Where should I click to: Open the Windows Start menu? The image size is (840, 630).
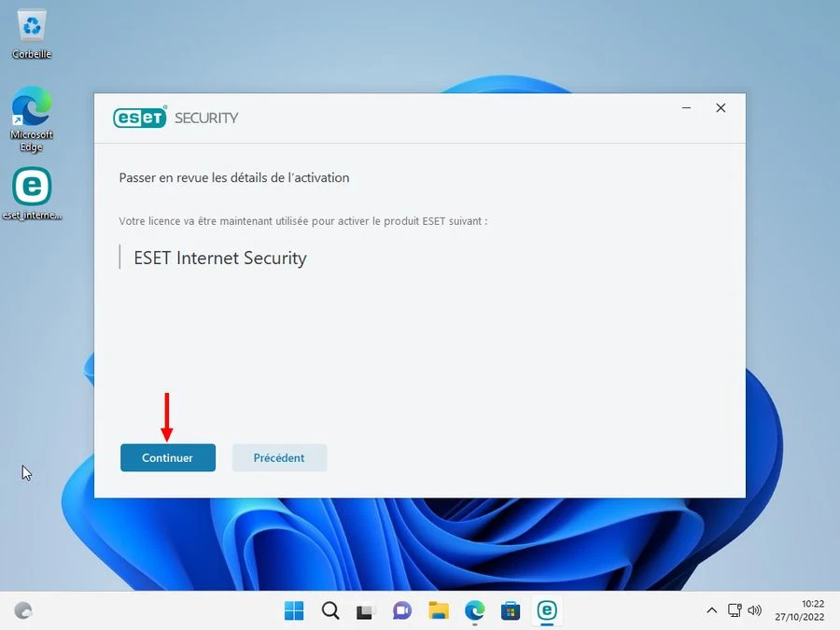(294, 610)
